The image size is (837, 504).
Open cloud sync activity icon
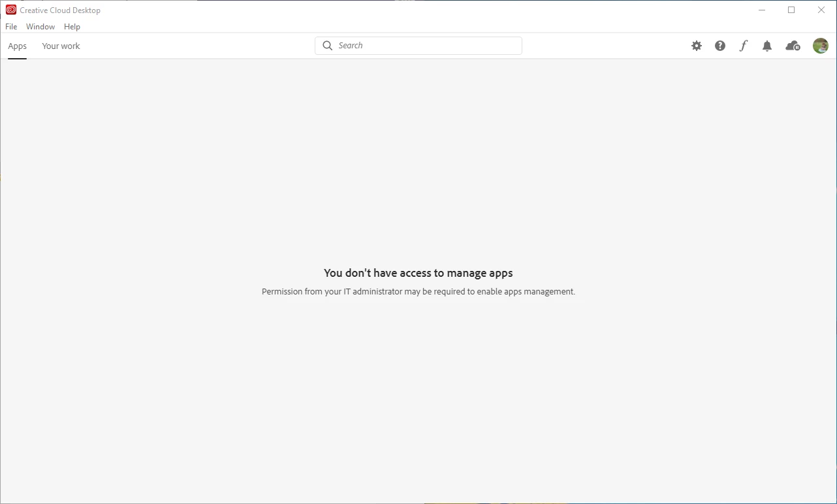(793, 46)
